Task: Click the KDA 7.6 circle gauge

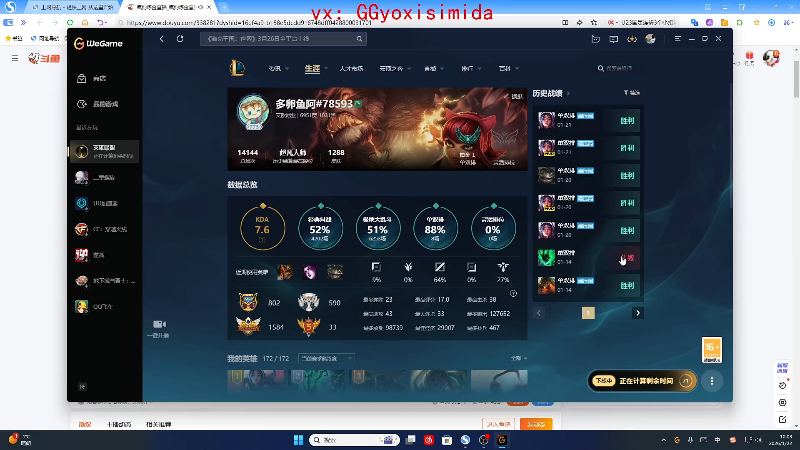Action: [262, 228]
